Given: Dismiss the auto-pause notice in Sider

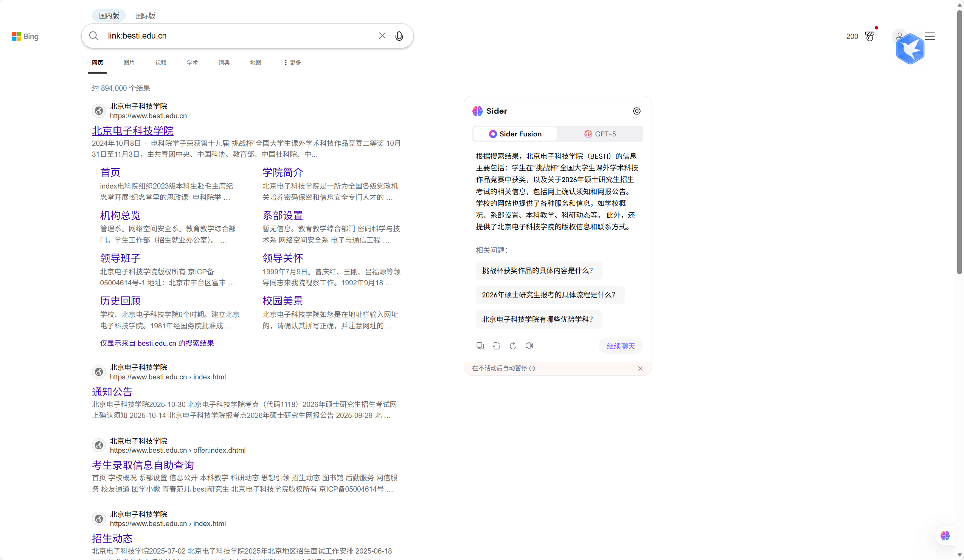Looking at the screenshot, I should (640, 368).
